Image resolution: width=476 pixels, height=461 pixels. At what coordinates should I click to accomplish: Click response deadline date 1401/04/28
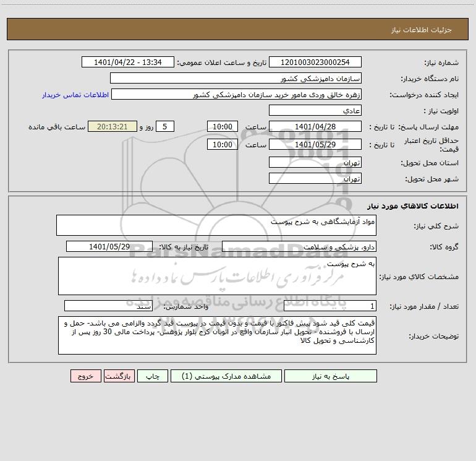click(315, 126)
